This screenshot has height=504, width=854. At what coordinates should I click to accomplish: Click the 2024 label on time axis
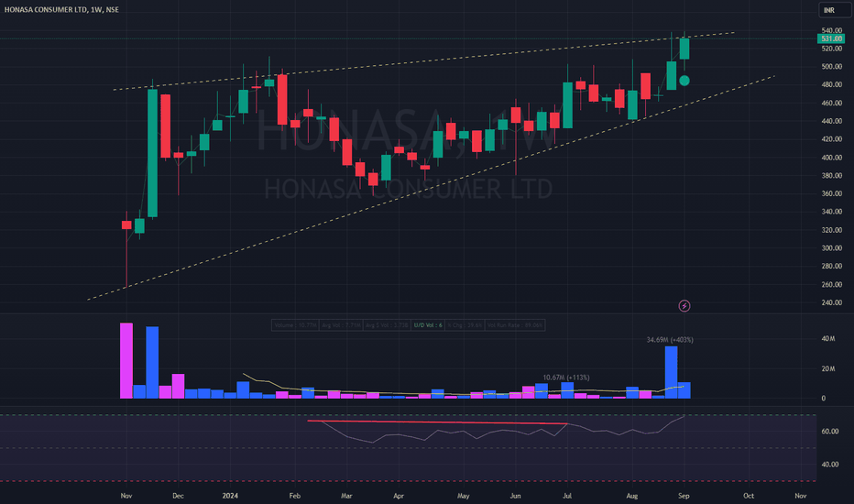[x=230, y=495]
